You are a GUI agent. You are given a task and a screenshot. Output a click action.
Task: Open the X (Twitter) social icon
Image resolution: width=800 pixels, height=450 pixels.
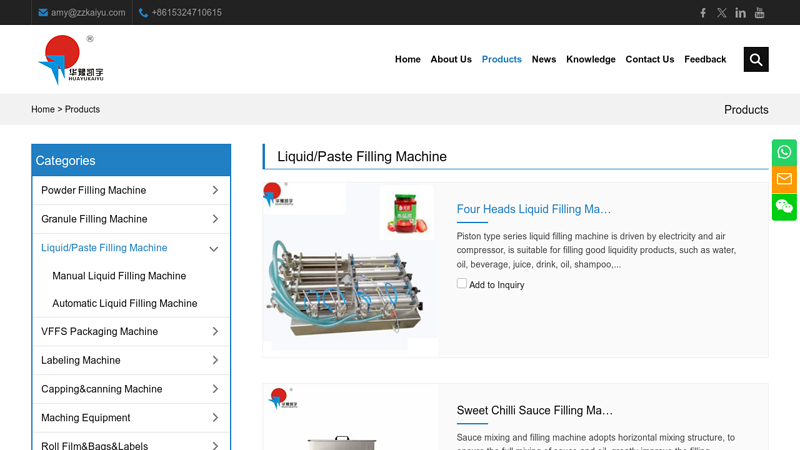[721, 13]
